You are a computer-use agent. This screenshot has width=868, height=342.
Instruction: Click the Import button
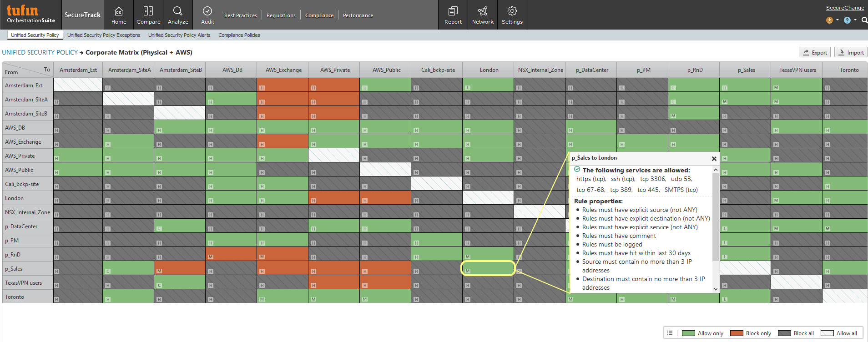point(851,52)
